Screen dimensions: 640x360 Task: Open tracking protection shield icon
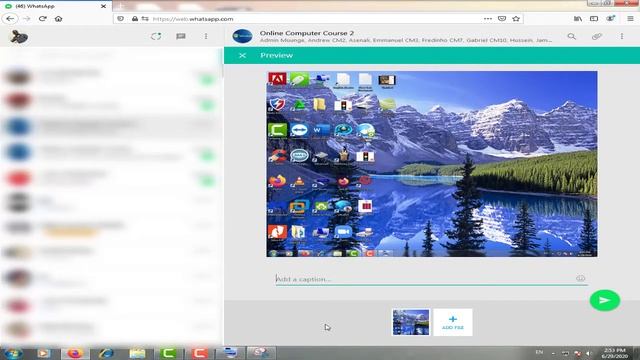click(x=120, y=19)
